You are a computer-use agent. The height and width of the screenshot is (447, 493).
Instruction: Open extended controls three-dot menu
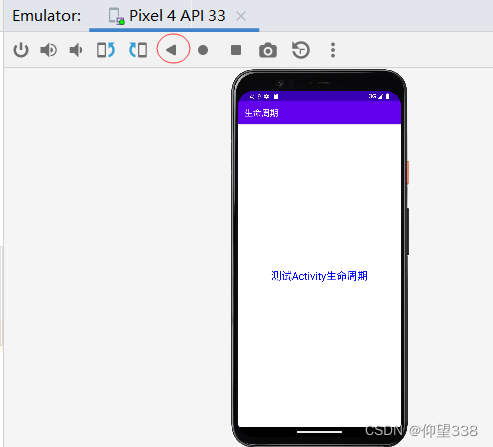tap(333, 50)
